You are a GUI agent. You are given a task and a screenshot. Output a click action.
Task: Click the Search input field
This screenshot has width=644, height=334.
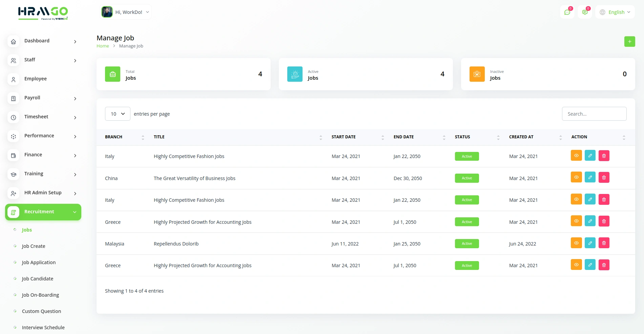[594, 114]
